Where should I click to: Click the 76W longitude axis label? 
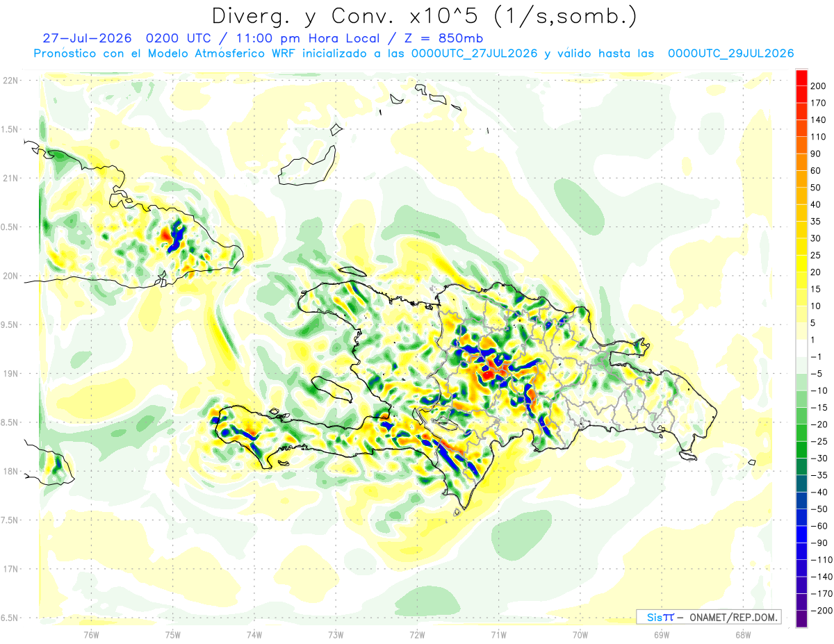pos(91,634)
